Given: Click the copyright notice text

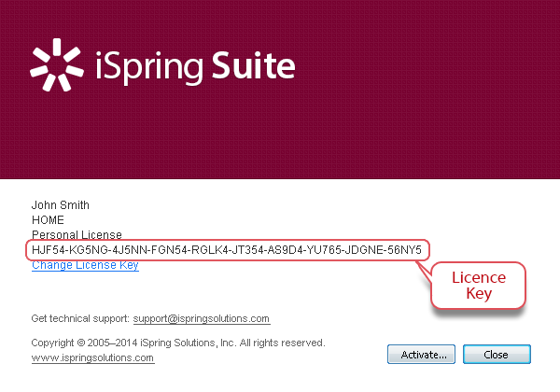Looking at the screenshot, I should click(178, 343).
